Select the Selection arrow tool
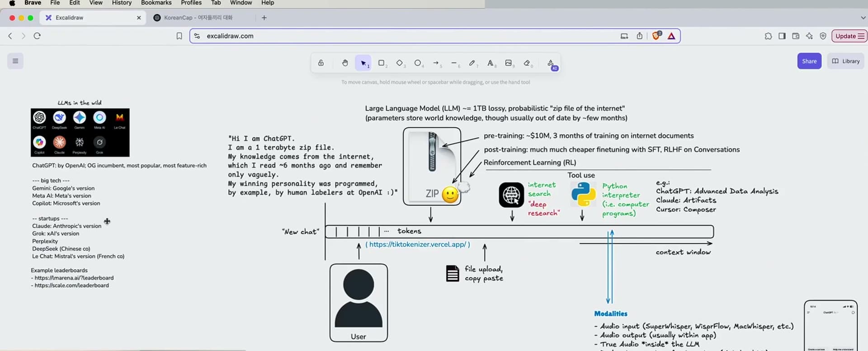This screenshot has width=868, height=351. pyautogui.click(x=363, y=63)
